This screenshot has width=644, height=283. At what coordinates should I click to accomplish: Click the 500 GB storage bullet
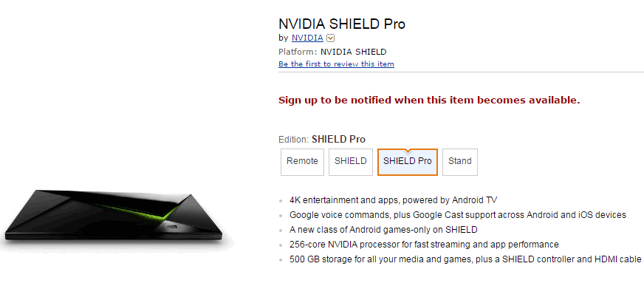point(465,259)
